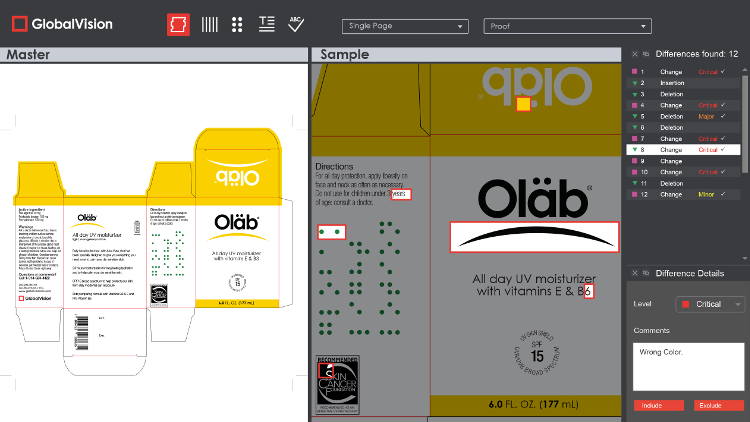Toggle the checkmark on difference 5
This screenshot has height=422, width=750.
click(x=723, y=116)
